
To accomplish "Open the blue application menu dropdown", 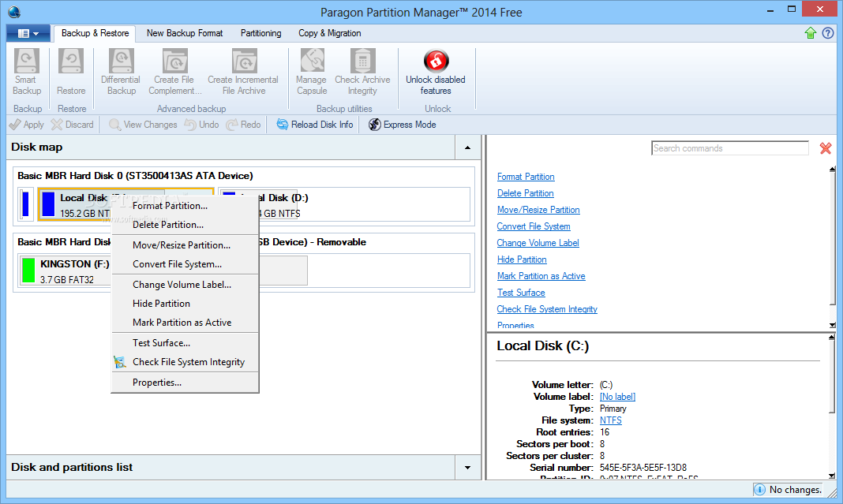I will [x=28, y=33].
